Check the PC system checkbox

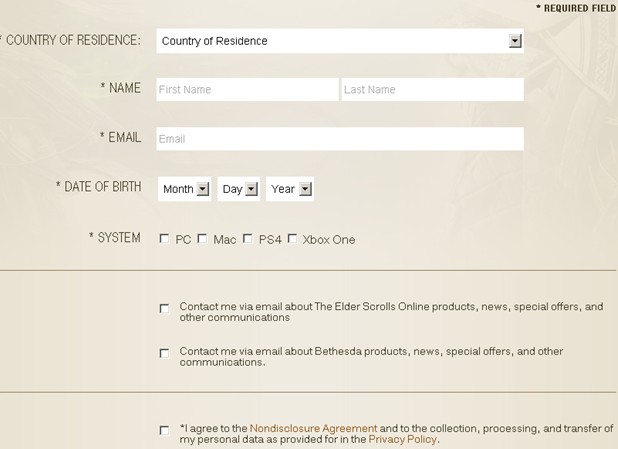164,239
